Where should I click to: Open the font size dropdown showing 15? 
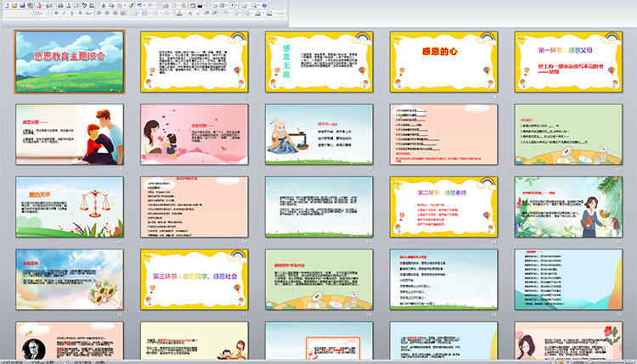[x=40, y=14]
